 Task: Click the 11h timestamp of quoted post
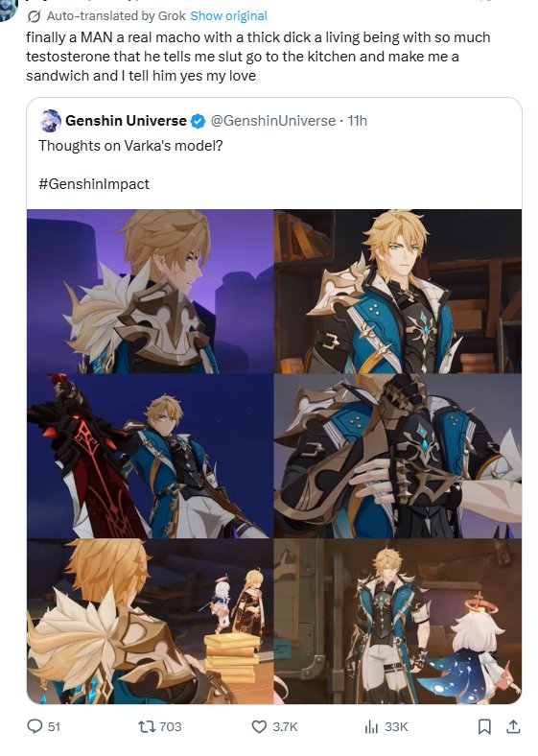(357, 121)
